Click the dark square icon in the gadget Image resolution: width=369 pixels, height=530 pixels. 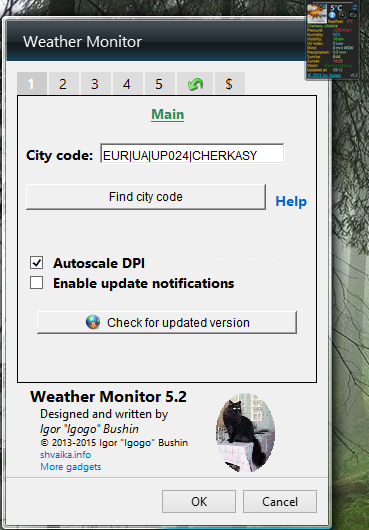pyautogui.click(x=343, y=15)
